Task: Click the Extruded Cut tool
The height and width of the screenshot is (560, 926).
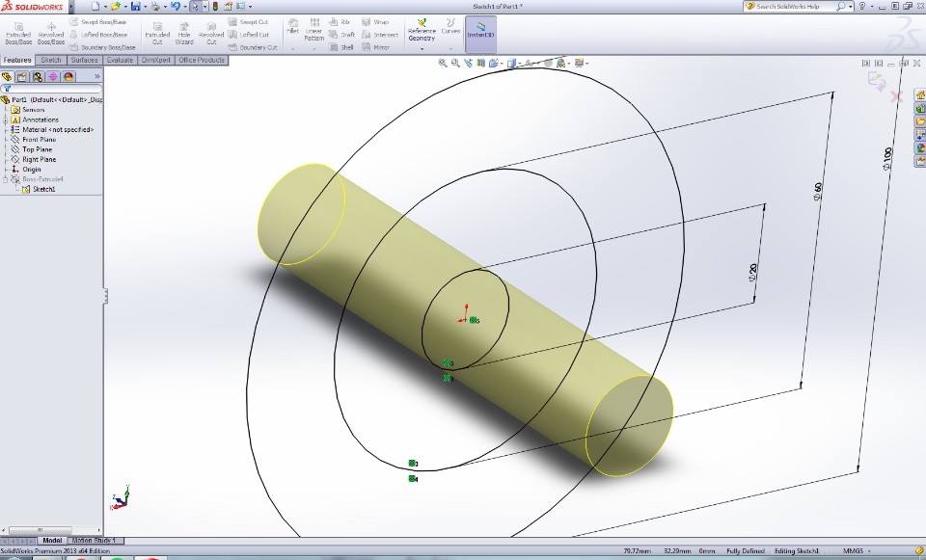Action: point(157,34)
